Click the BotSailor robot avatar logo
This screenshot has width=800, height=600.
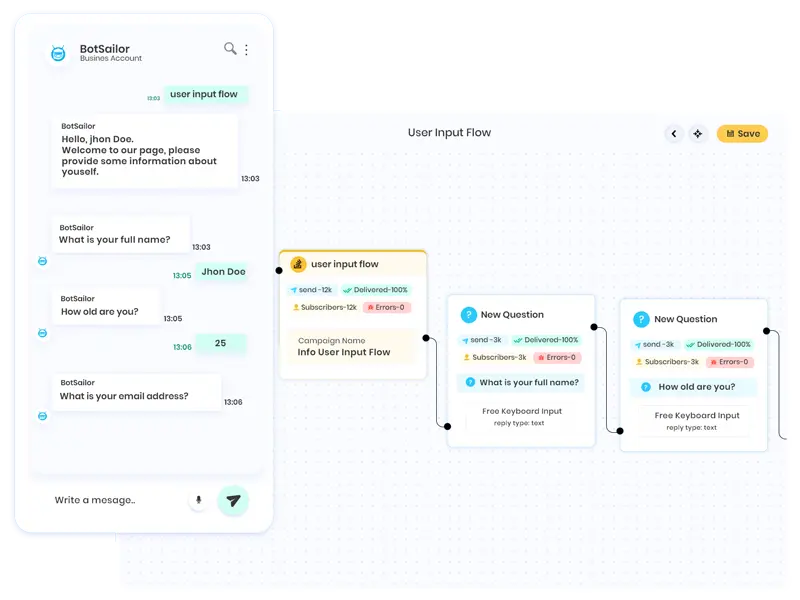[x=59, y=53]
